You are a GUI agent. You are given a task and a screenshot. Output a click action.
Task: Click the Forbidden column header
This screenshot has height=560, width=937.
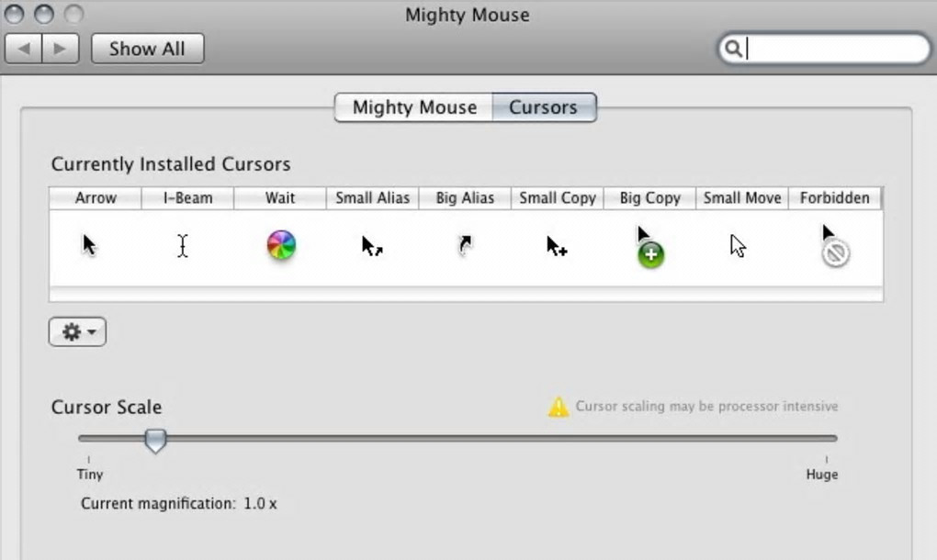tap(834, 197)
